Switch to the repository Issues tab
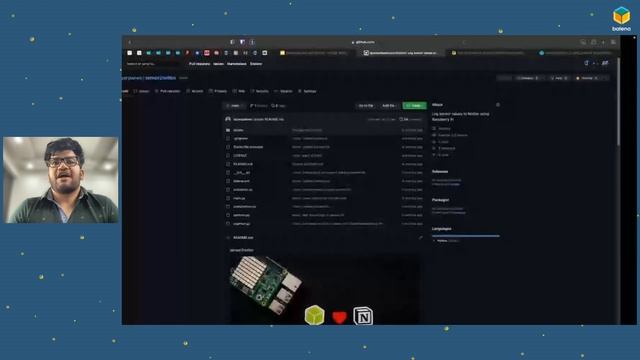The image size is (640, 360). [x=141, y=91]
